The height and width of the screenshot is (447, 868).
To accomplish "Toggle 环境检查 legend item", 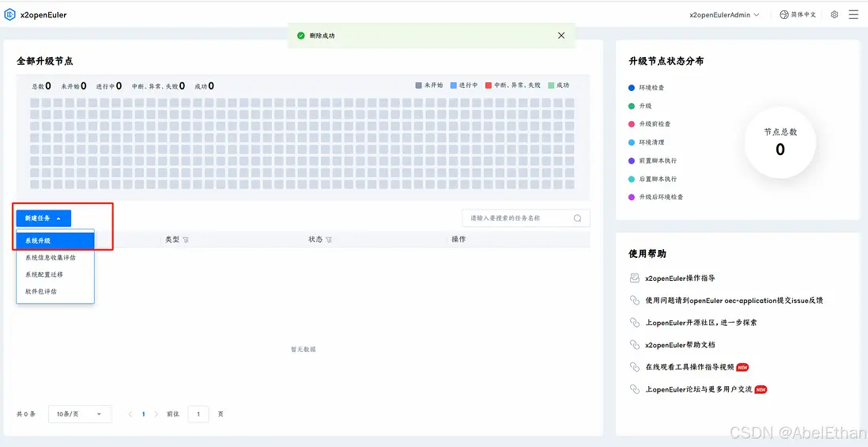I will pyautogui.click(x=646, y=88).
